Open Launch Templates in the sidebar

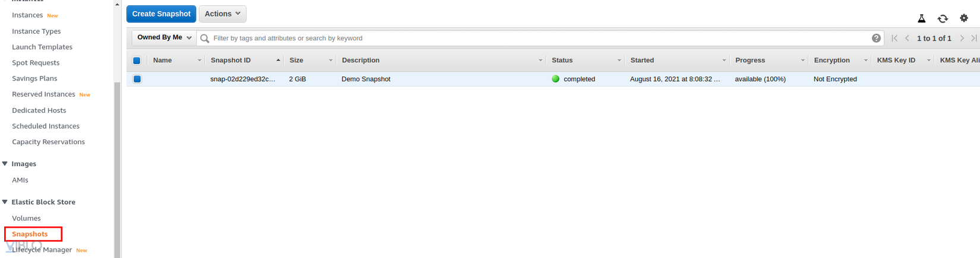(x=42, y=47)
